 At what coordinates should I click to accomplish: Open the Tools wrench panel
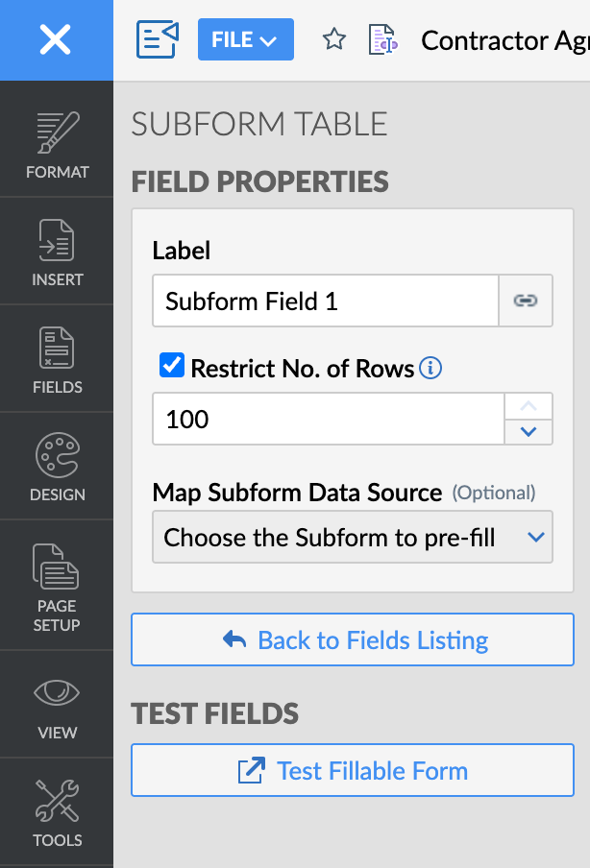[57, 814]
